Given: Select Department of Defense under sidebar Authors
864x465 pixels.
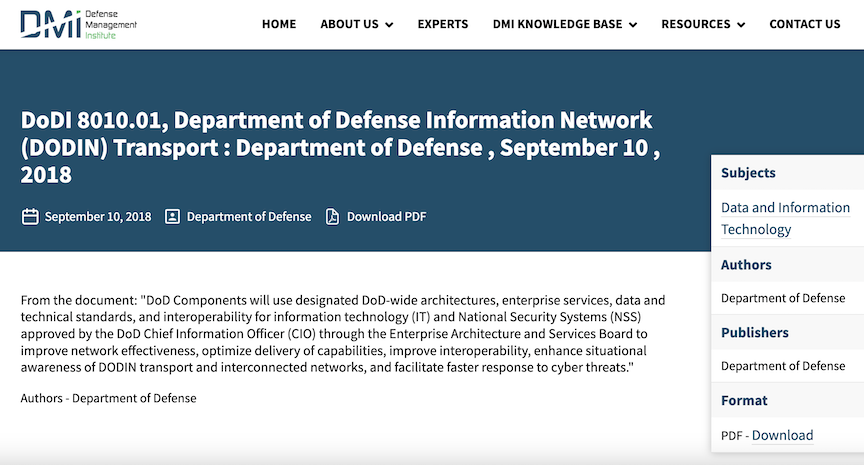Looking at the screenshot, I should 783,298.
